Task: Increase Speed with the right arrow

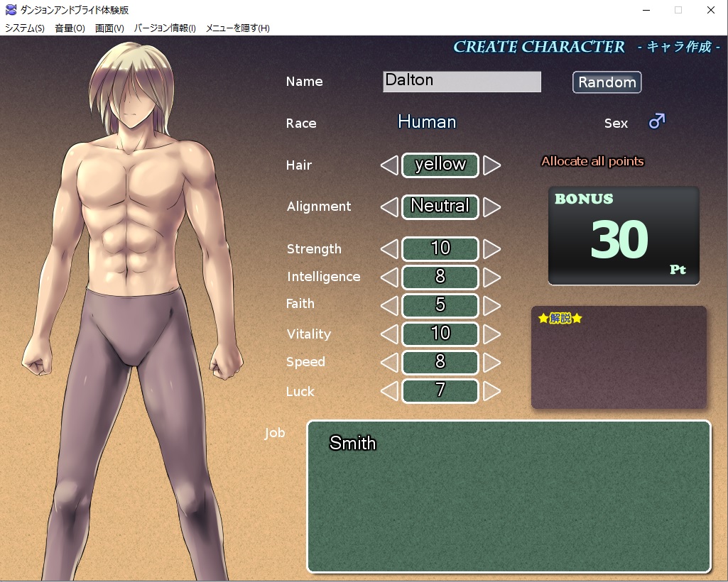Action: [x=491, y=363]
